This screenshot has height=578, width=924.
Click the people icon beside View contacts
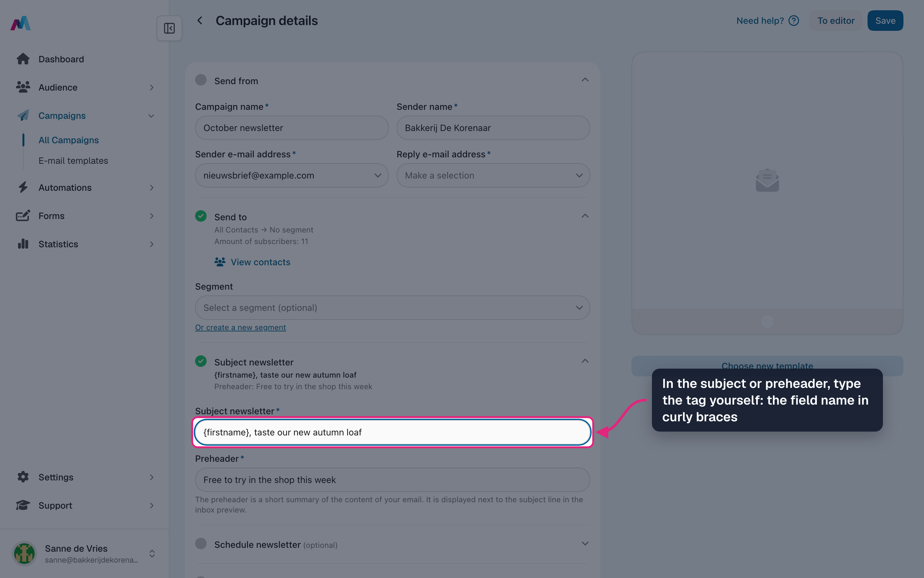pos(220,262)
